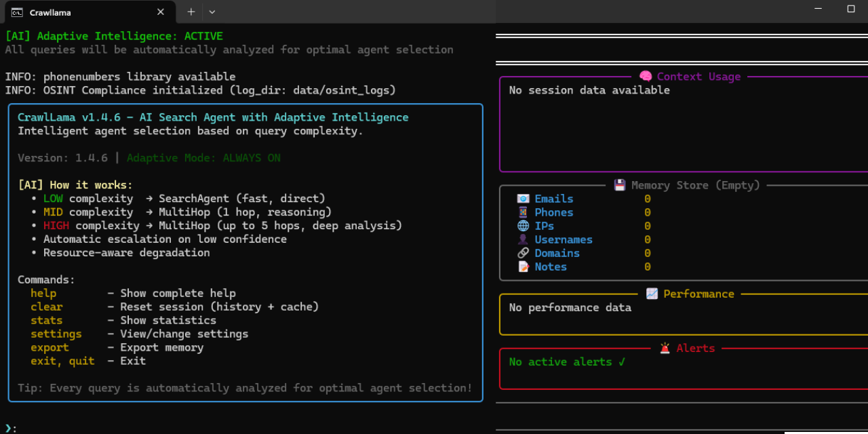Minimize the terminal window

click(819, 9)
